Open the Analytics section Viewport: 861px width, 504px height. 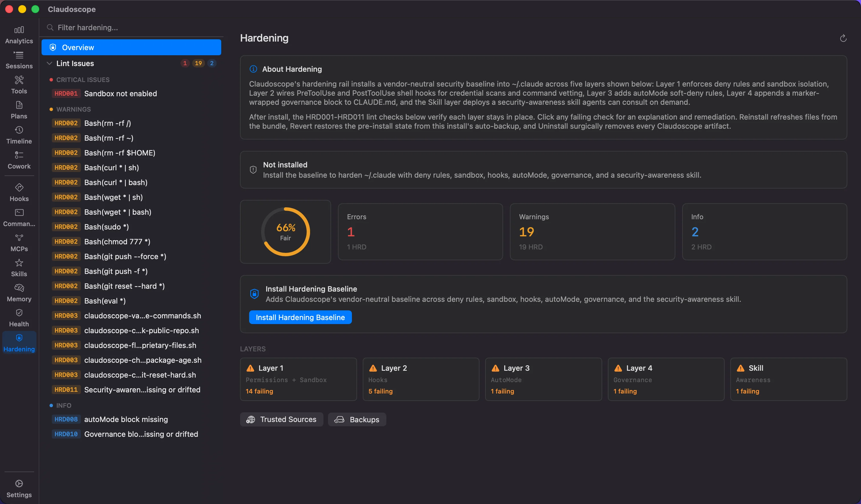19,35
